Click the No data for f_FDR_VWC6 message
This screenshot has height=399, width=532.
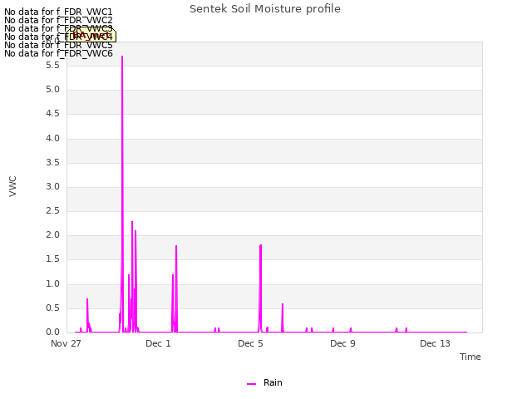58,53
